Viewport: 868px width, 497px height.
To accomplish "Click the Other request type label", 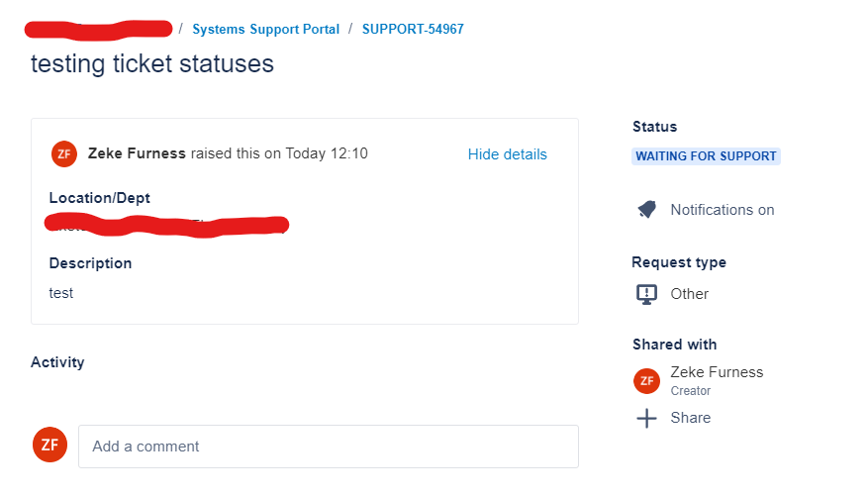I will (689, 294).
